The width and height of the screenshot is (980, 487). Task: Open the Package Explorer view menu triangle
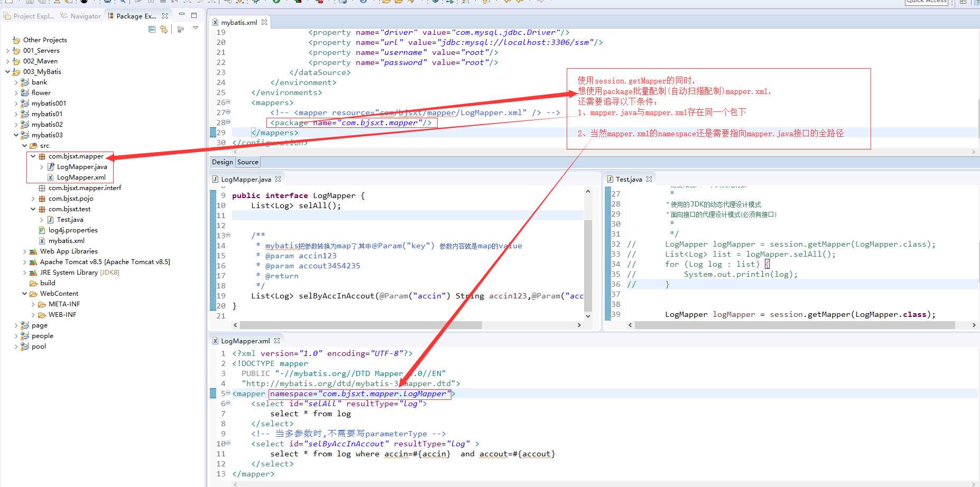tap(196, 28)
